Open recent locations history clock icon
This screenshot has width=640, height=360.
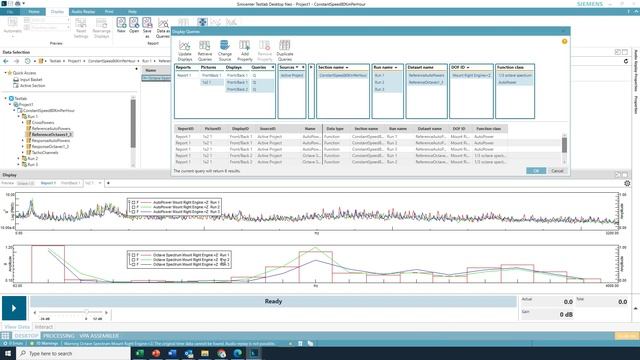pyautogui.click(x=27, y=61)
